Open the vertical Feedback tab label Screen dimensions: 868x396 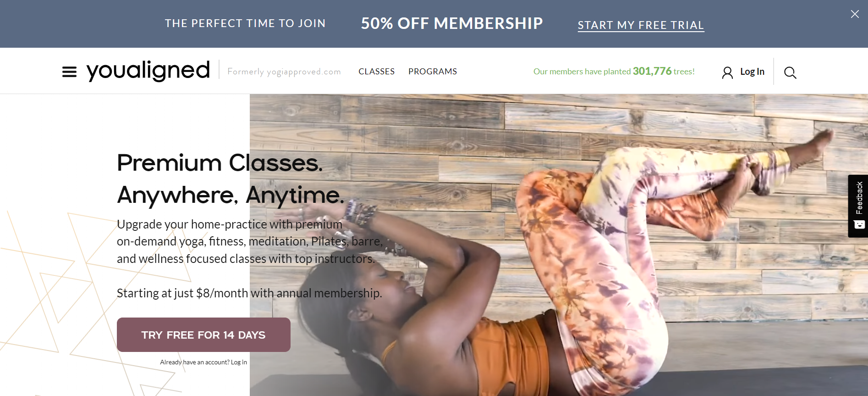pyautogui.click(x=859, y=198)
